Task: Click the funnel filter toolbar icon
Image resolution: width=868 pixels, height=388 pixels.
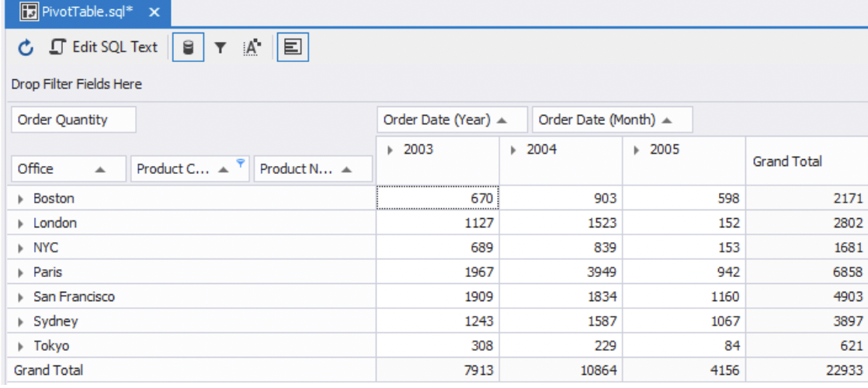Action: point(220,48)
